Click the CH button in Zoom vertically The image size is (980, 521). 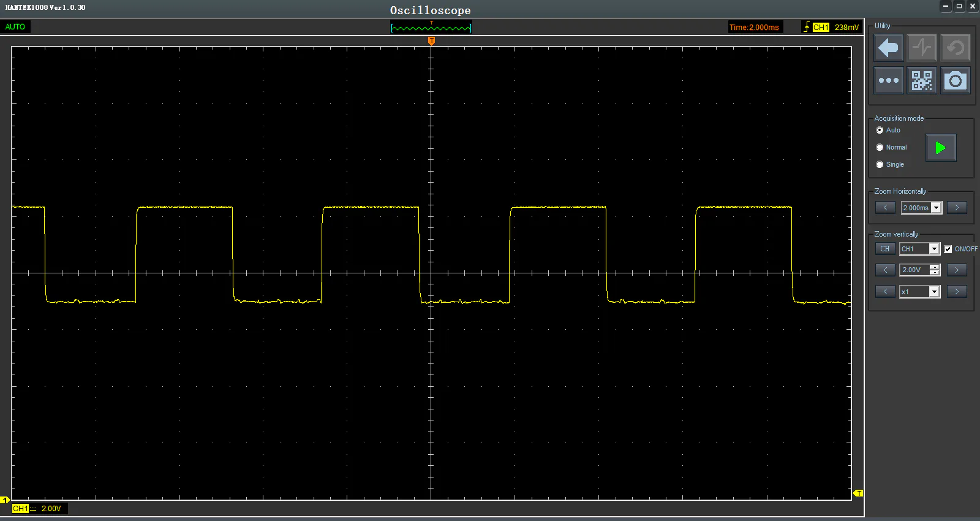pos(885,249)
